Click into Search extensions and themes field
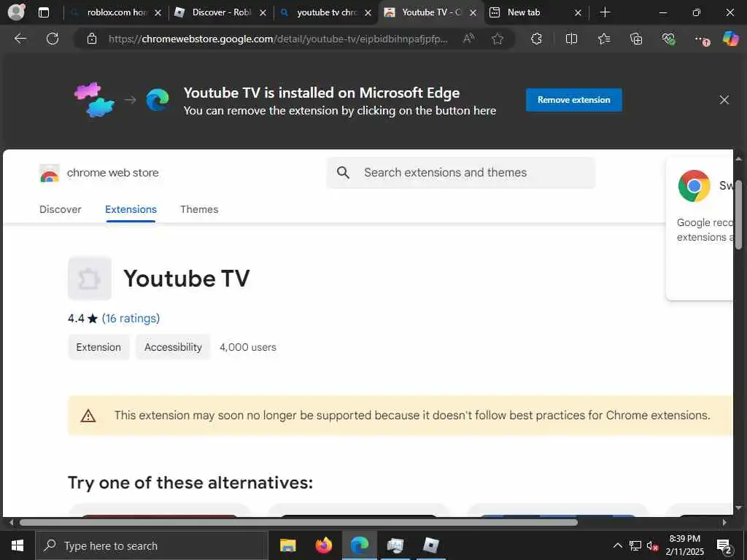The height and width of the screenshot is (560, 747). 461,172
